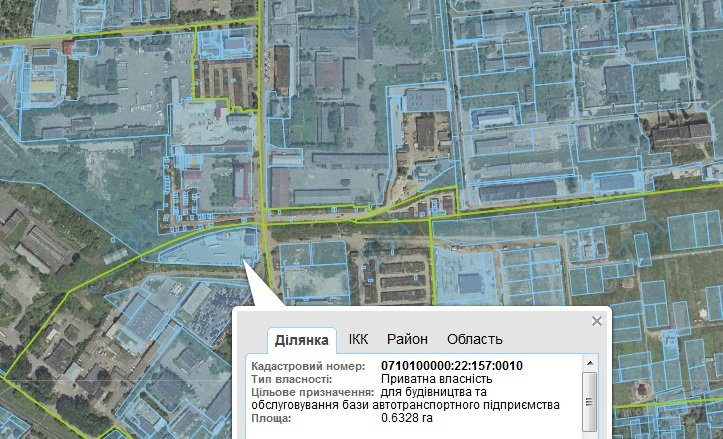723x439 pixels.
Task: Click the land purpose description text
Action: pyautogui.click(x=470, y=398)
